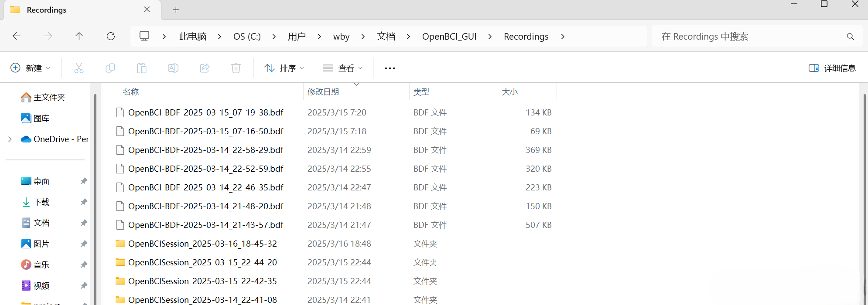Select the OpenBCISession_2025-03-16_18-45-32 folder
Viewport: 868px width, 305px height.
(x=202, y=244)
